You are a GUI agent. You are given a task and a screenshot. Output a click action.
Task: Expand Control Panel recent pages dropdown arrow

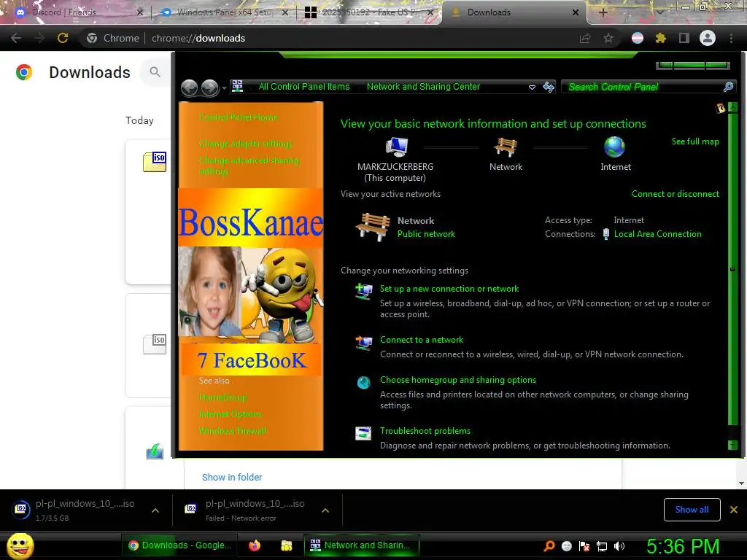[x=225, y=88]
